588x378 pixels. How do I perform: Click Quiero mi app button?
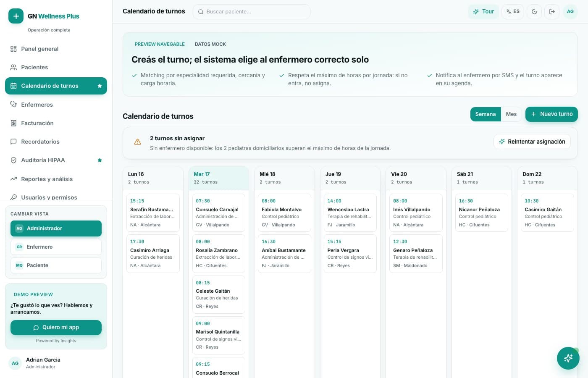[56, 328]
